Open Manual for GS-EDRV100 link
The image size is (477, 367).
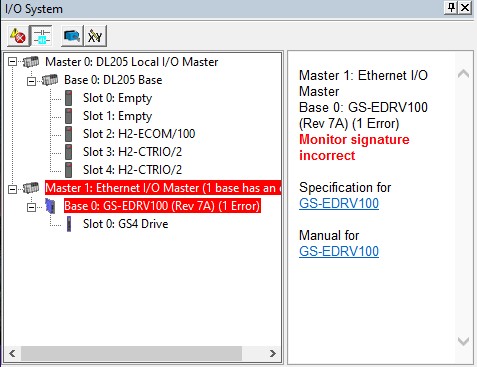[x=339, y=251]
